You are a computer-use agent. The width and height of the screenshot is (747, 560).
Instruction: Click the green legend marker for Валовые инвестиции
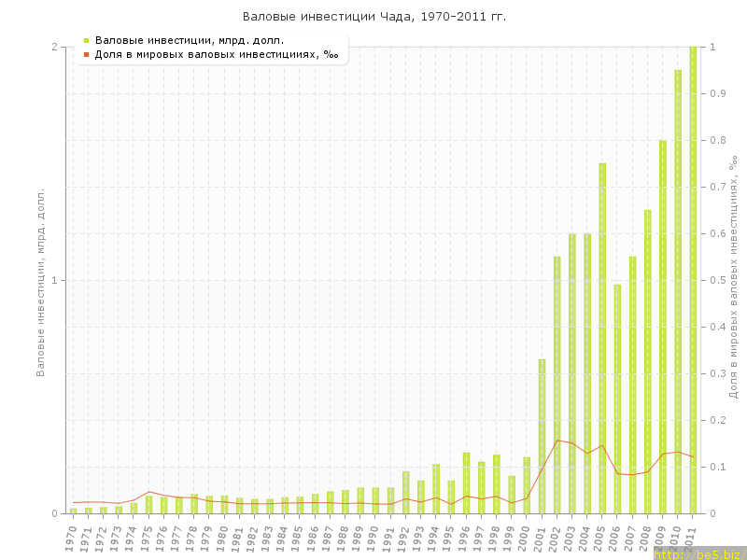coord(86,40)
